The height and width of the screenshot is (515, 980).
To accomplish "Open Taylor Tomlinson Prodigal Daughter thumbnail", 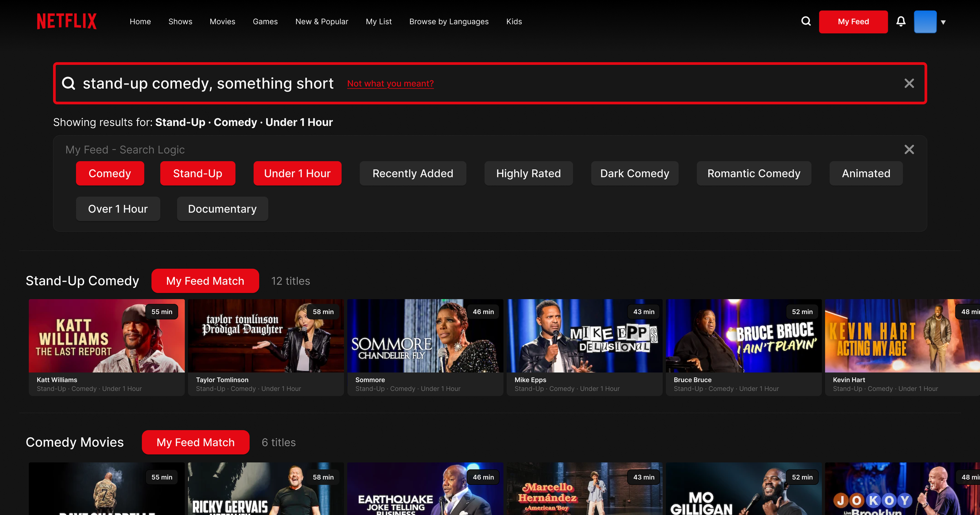I will pyautogui.click(x=266, y=336).
